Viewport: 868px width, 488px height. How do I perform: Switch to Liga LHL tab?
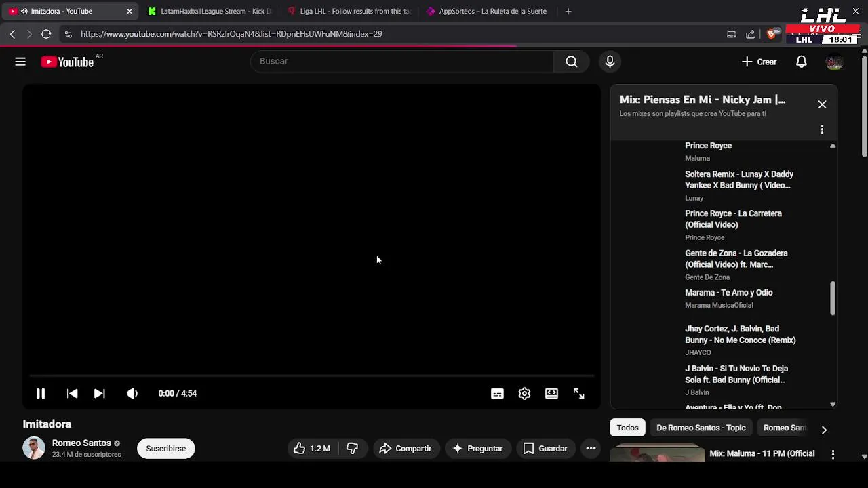click(x=349, y=11)
